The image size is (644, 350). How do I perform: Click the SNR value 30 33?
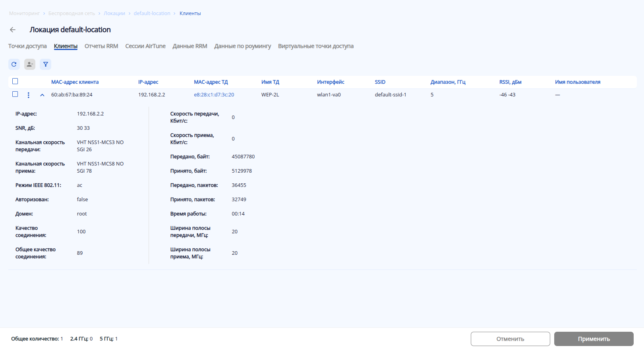coord(83,128)
